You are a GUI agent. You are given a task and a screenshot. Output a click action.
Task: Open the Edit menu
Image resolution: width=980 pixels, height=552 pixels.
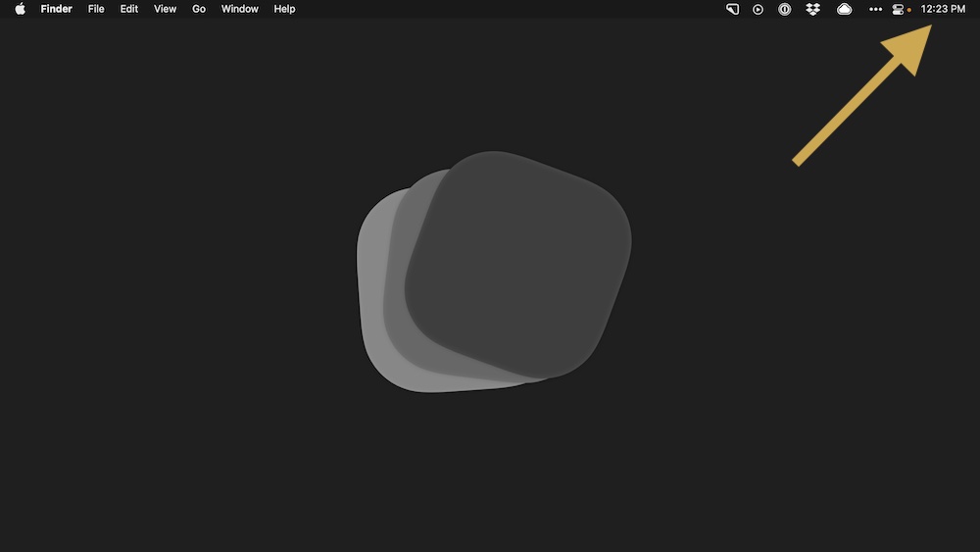point(128,9)
